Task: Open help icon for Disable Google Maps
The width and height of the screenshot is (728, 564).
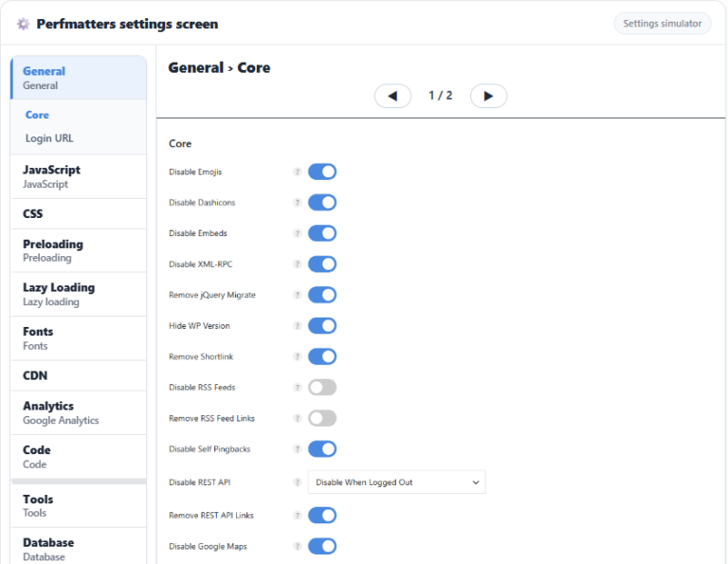Action: pos(298,546)
